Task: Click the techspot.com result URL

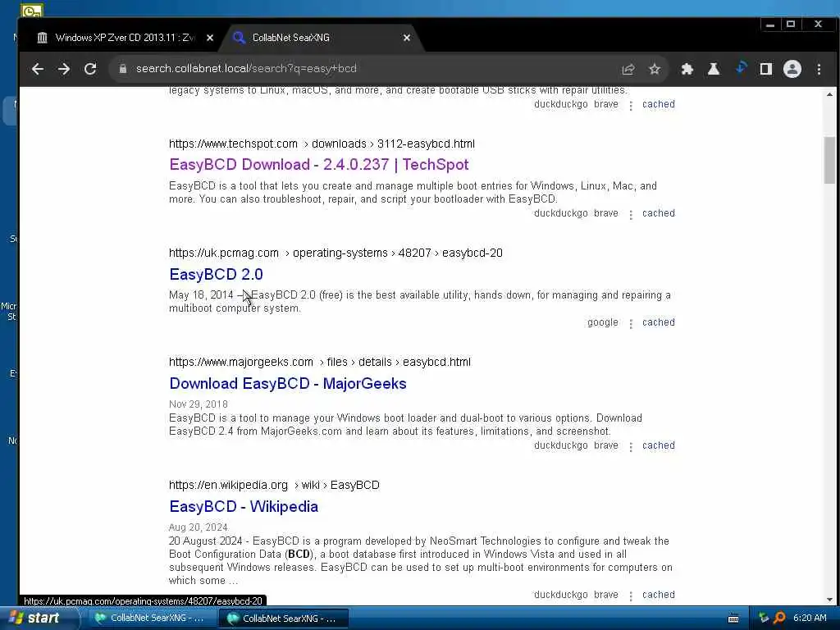Action: point(322,144)
